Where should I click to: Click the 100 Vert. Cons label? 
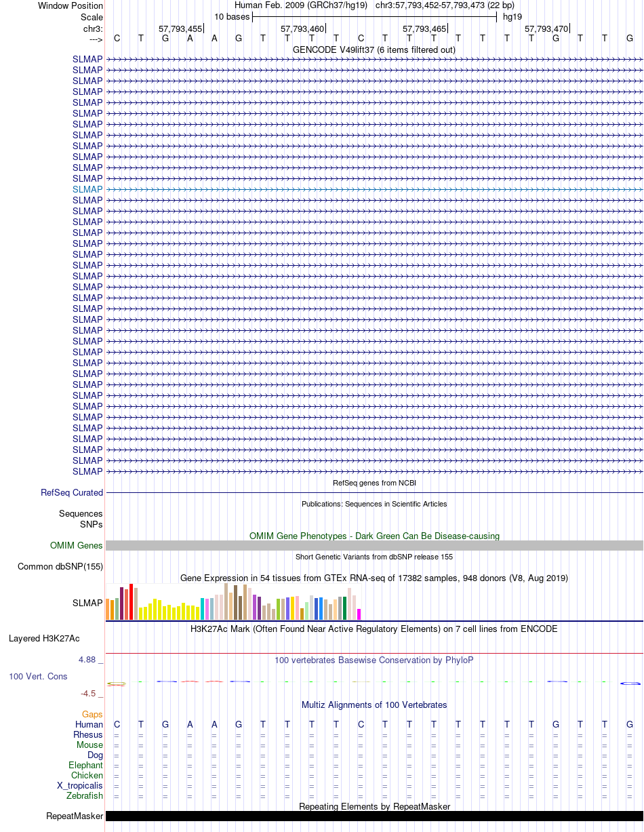click(38, 677)
